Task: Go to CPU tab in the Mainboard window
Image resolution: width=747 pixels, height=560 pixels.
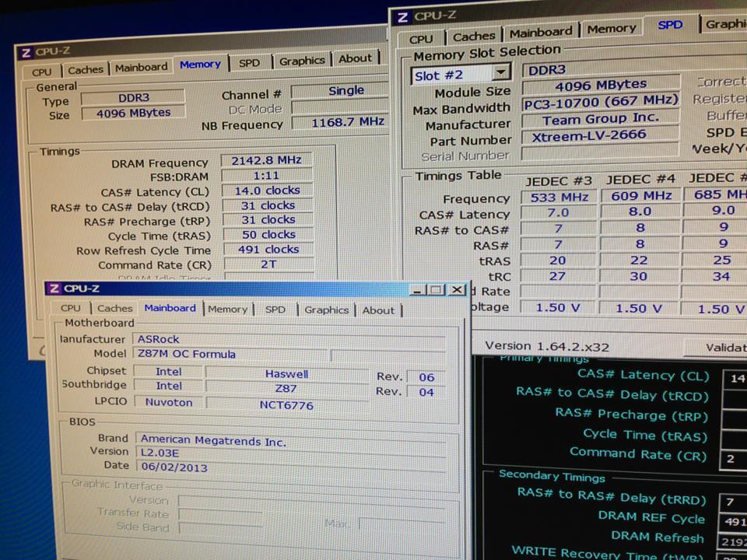Action: point(71,309)
